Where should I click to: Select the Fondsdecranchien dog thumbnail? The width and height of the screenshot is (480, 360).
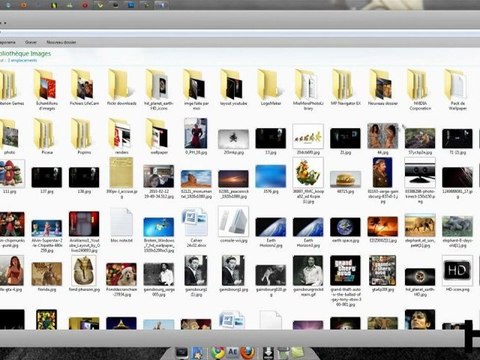pos(121,274)
